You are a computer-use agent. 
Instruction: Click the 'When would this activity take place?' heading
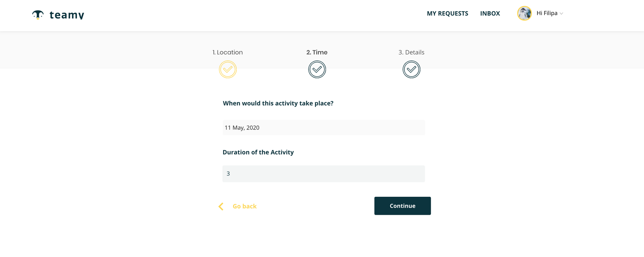[278, 103]
